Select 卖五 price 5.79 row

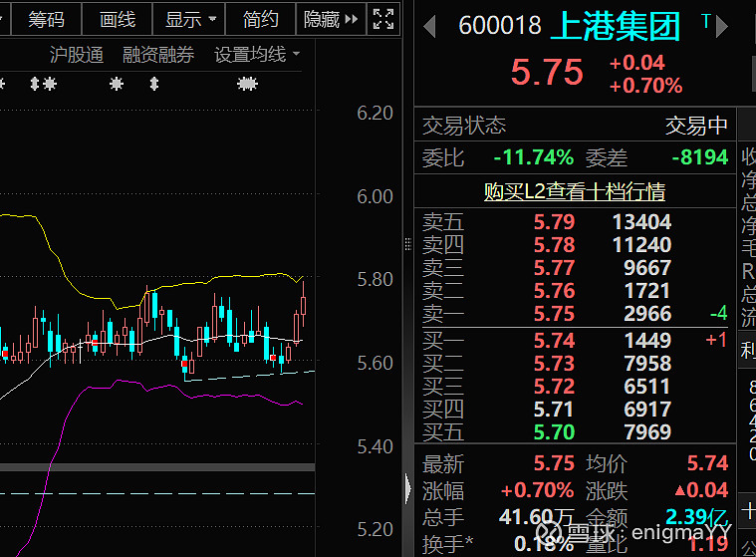575,222
